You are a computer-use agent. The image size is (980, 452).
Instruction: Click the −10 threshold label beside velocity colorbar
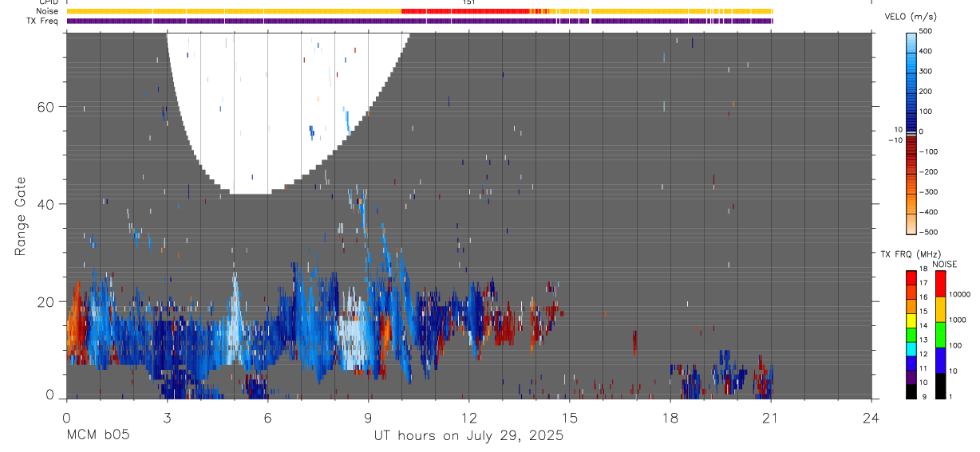click(894, 139)
